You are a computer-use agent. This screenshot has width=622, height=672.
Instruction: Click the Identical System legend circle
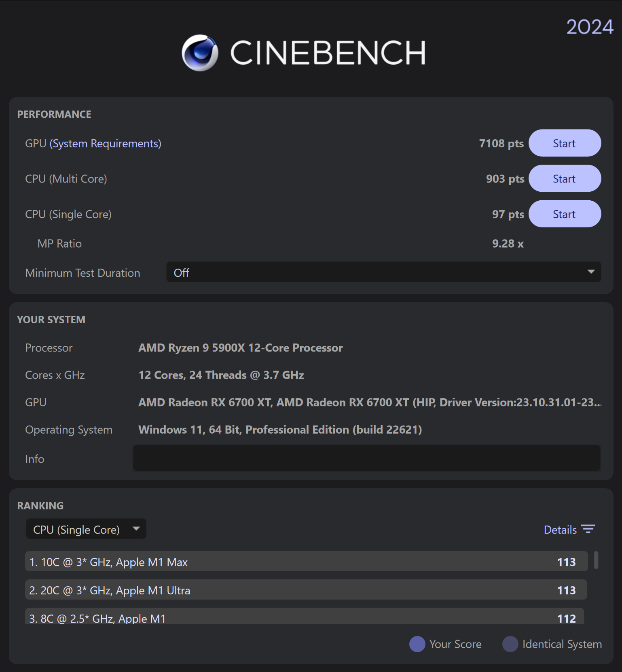click(x=510, y=644)
